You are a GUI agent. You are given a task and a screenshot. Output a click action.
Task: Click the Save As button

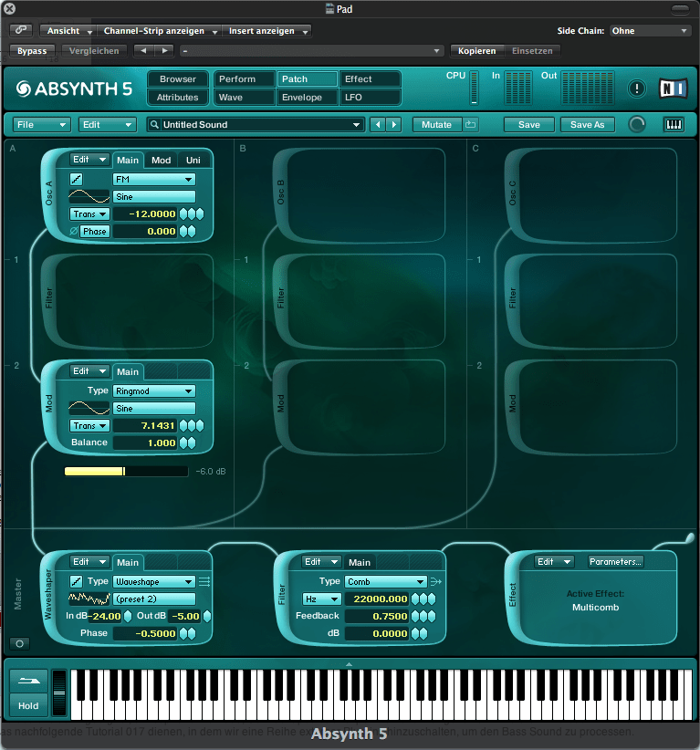[x=587, y=124]
